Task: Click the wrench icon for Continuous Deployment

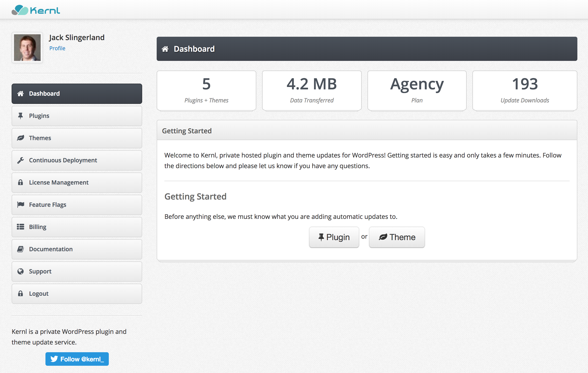Action: pyautogui.click(x=21, y=160)
